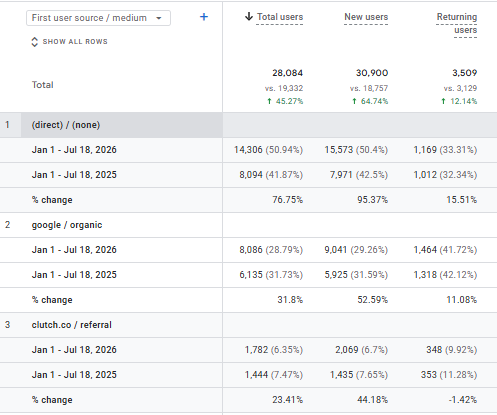Select the google / organic row

coord(67,225)
